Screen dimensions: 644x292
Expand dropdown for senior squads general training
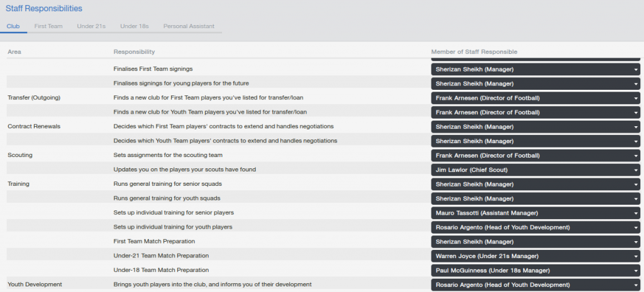pos(535,185)
